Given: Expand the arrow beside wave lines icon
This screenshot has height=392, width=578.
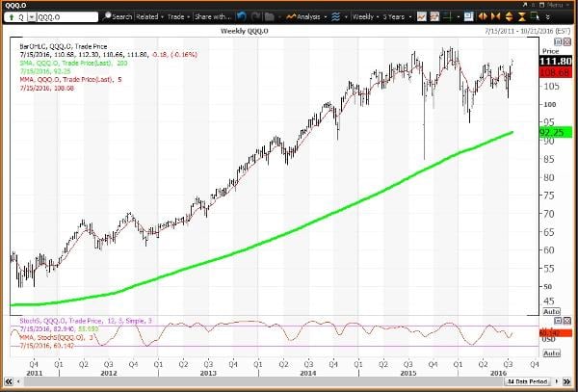Looking at the screenshot, I should [346, 17].
